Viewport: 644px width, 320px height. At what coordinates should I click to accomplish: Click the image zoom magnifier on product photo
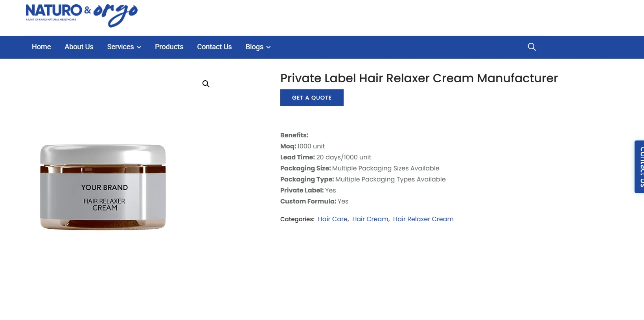(206, 83)
